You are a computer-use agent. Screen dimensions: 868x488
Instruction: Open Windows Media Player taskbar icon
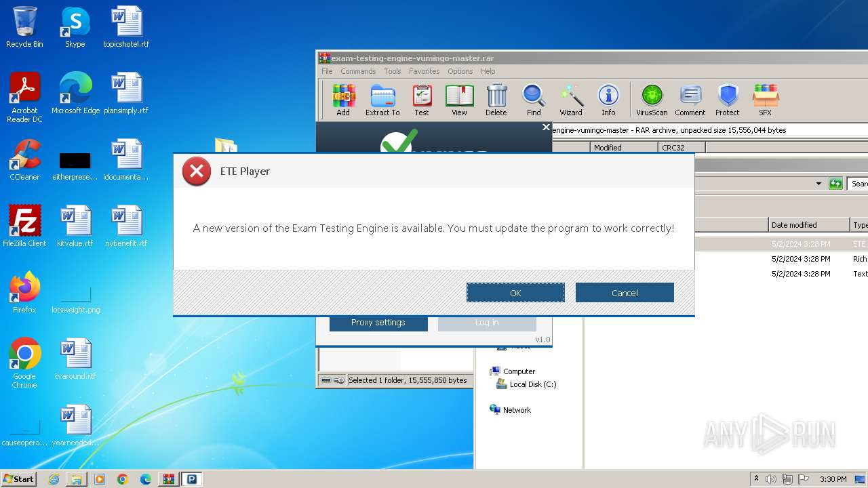pyautogui.click(x=100, y=479)
